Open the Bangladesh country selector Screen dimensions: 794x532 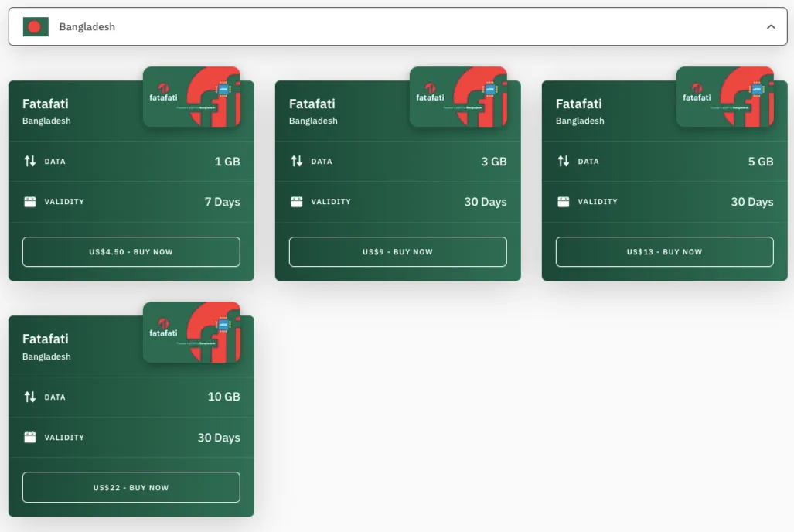pos(397,26)
